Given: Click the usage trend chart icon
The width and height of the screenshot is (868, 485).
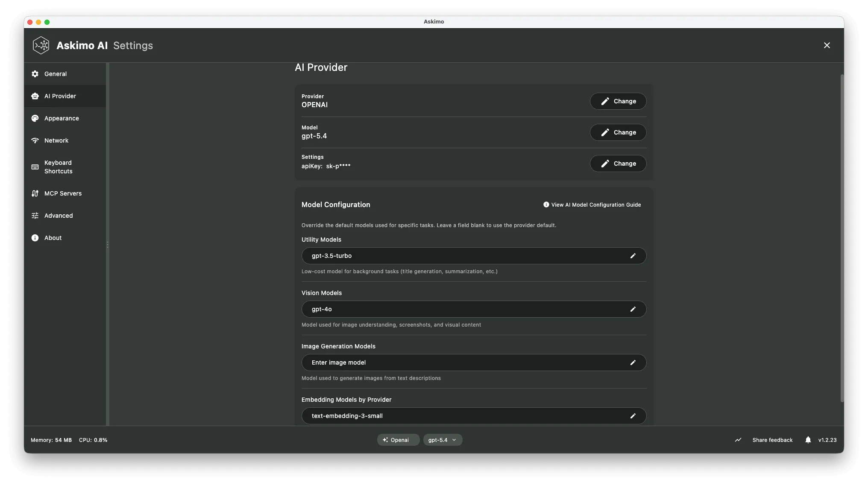Looking at the screenshot, I should point(738,440).
